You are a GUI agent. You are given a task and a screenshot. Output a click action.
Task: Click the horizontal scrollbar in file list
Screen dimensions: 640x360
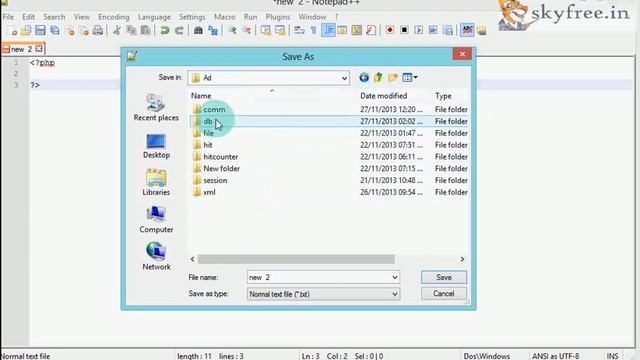296,259
